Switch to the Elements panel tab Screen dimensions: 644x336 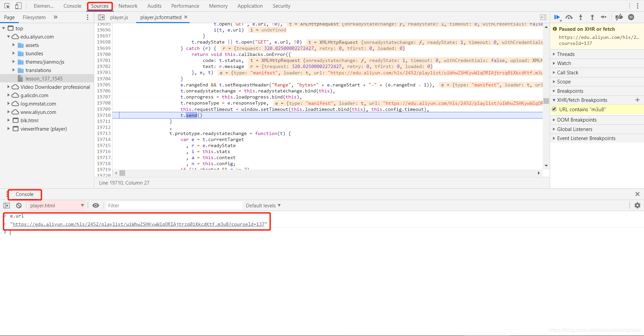click(x=44, y=6)
